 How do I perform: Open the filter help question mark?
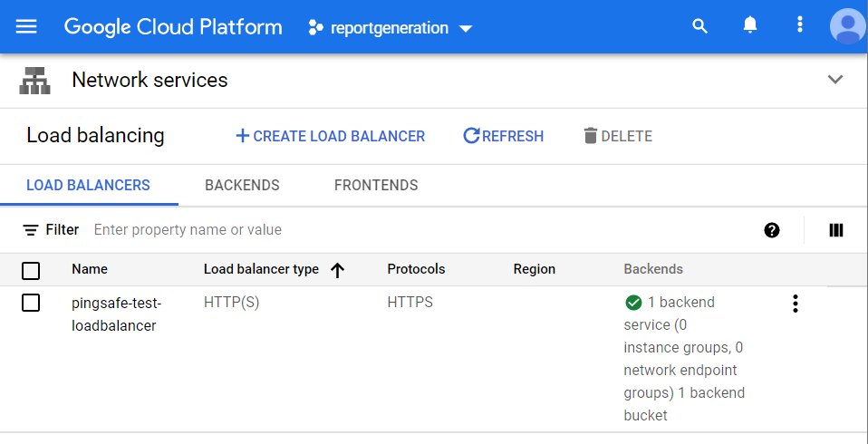point(772,230)
